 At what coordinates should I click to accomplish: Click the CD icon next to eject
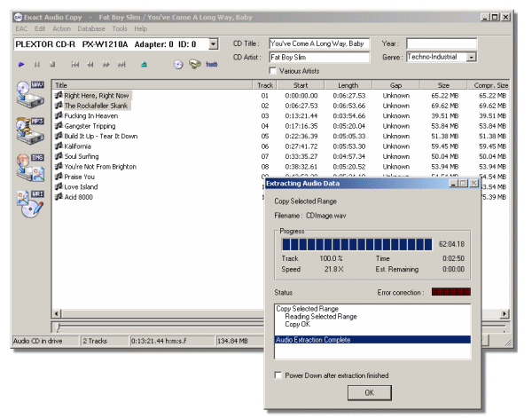[178, 64]
